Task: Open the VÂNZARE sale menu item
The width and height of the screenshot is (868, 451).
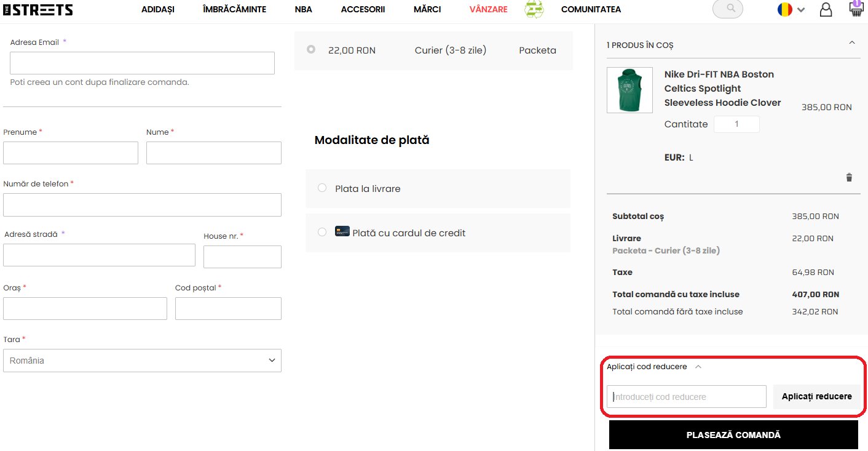Action: coord(488,10)
